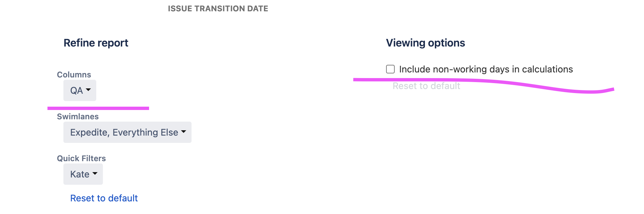Click the blue Reset to default link
This screenshot has width=644, height=214.
pyautogui.click(x=104, y=198)
